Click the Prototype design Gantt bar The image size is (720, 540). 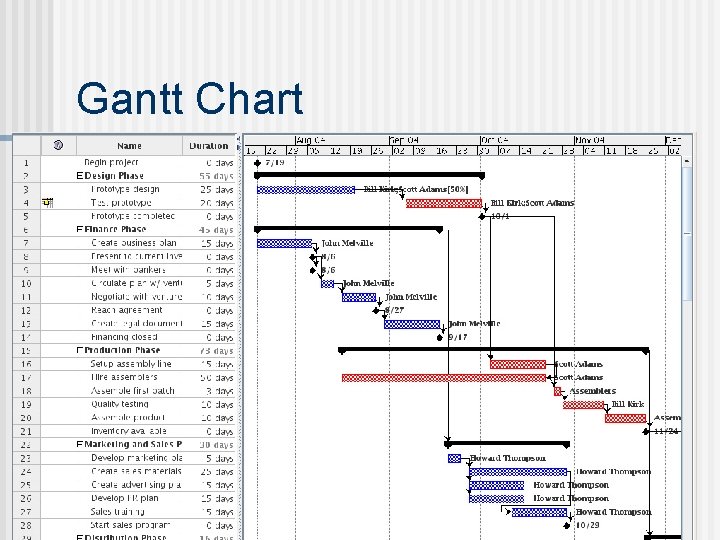306,190
